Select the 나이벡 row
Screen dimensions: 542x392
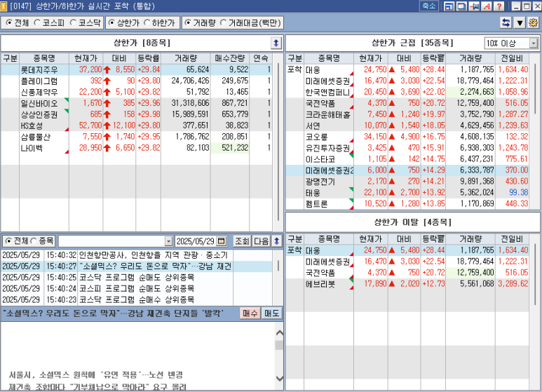pos(136,148)
